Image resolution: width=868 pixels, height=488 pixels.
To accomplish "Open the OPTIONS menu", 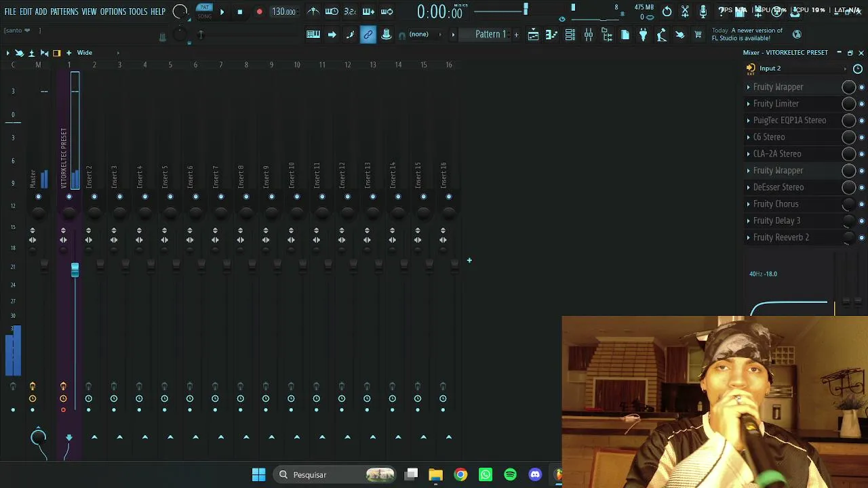I will click(x=113, y=12).
